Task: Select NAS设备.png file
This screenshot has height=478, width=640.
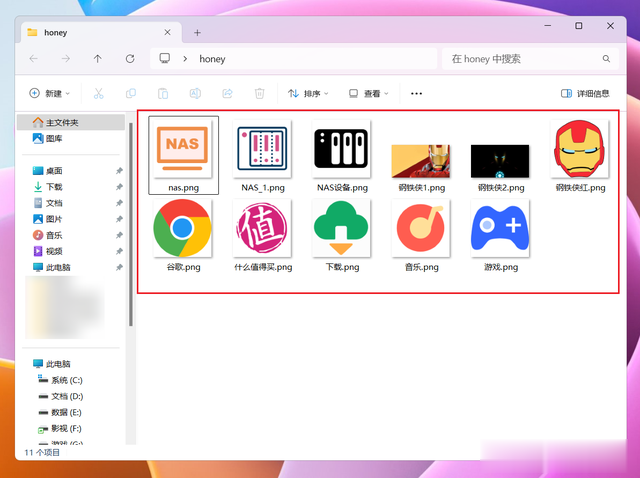Action: click(342, 155)
